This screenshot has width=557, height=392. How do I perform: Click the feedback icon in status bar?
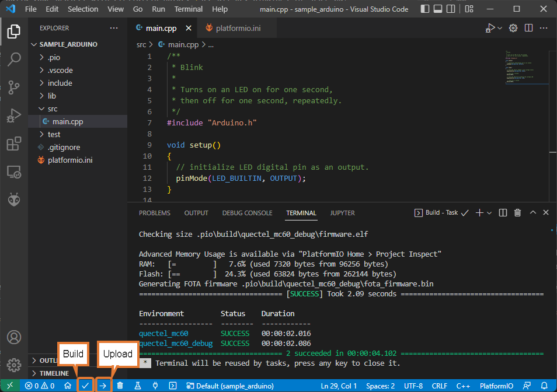pos(527,386)
